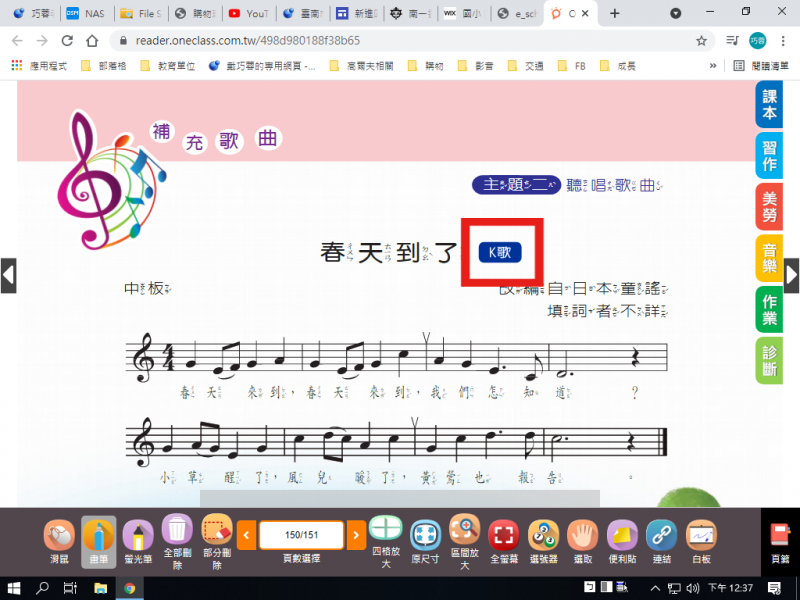This screenshot has width=800, height=600.
Task: Add a 便利貼 sticky note
Action: point(622,538)
